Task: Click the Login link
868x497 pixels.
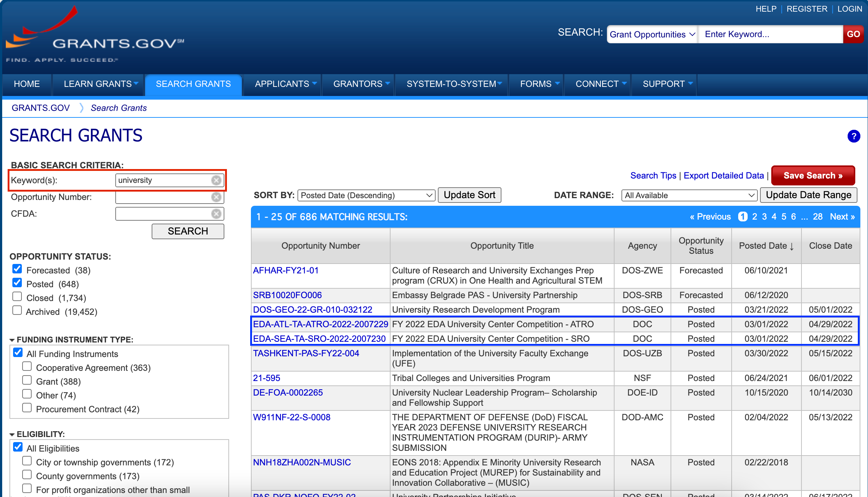Action: point(849,9)
